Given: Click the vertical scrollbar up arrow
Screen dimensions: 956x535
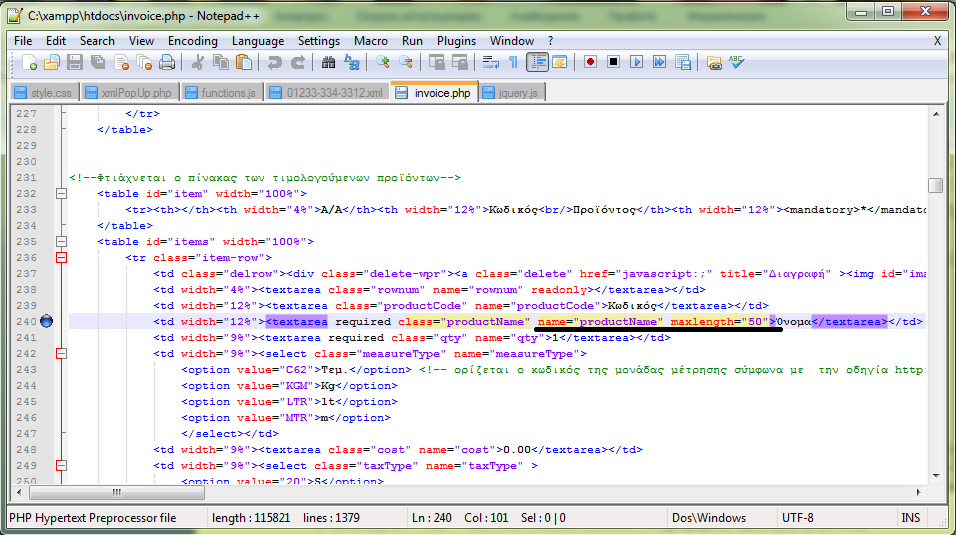Looking at the screenshot, I should (x=936, y=114).
